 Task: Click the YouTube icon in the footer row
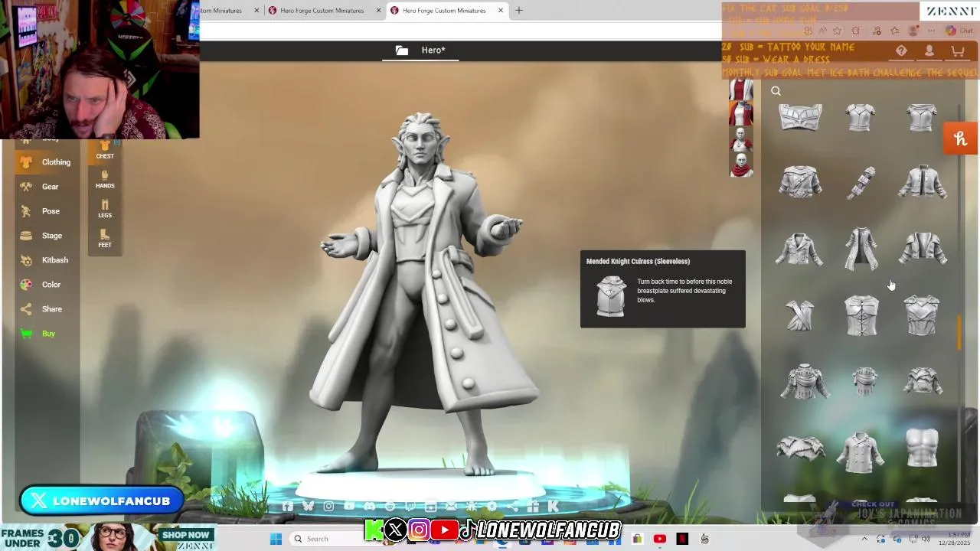pyautogui.click(x=349, y=506)
